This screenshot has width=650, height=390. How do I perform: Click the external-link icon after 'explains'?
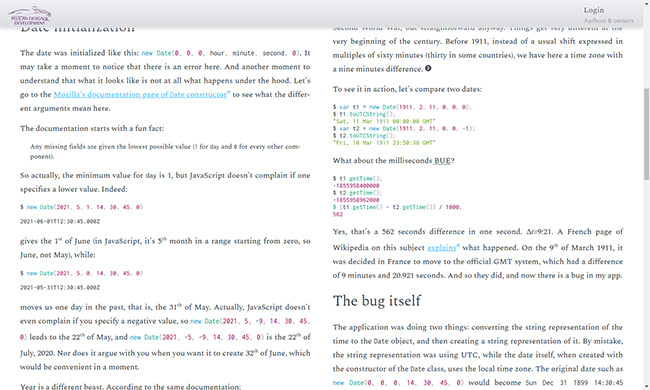pyautogui.click(x=458, y=246)
